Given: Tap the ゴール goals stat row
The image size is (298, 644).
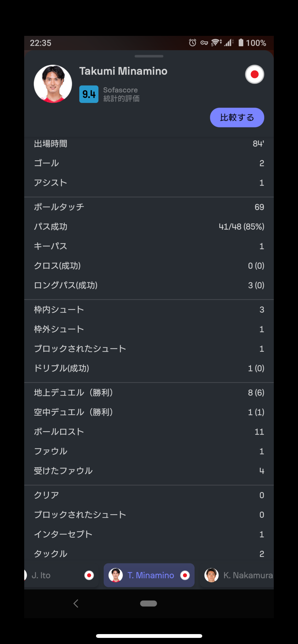Looking at the screenshot, I should click(x=149, y=163).
